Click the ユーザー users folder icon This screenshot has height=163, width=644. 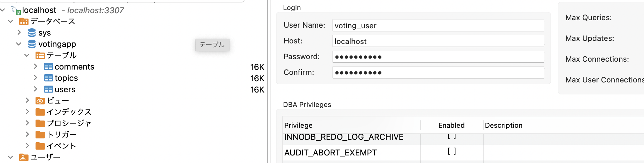click(x=23, y=157)
